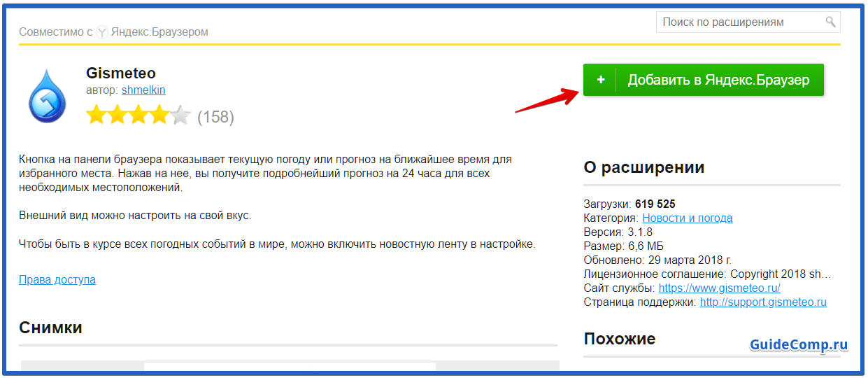
Task: Choose the fifth gray rating star
Action: coord(180,115)
